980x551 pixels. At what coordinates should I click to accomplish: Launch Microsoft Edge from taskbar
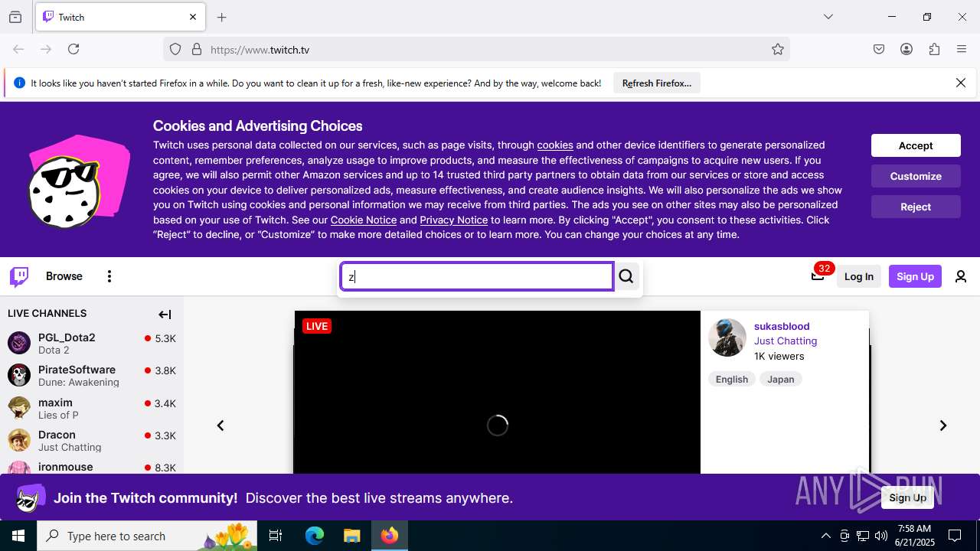[315, 536]
